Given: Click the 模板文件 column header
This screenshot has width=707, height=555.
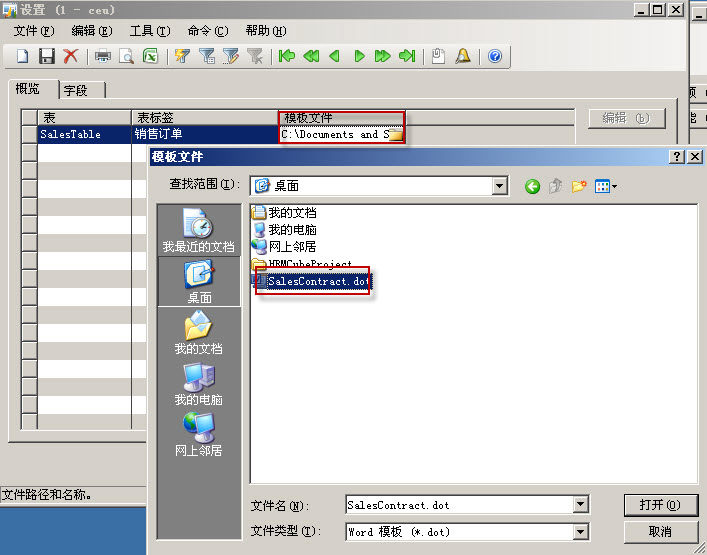Looking at the screenshot, I should [x=341, y=118].
